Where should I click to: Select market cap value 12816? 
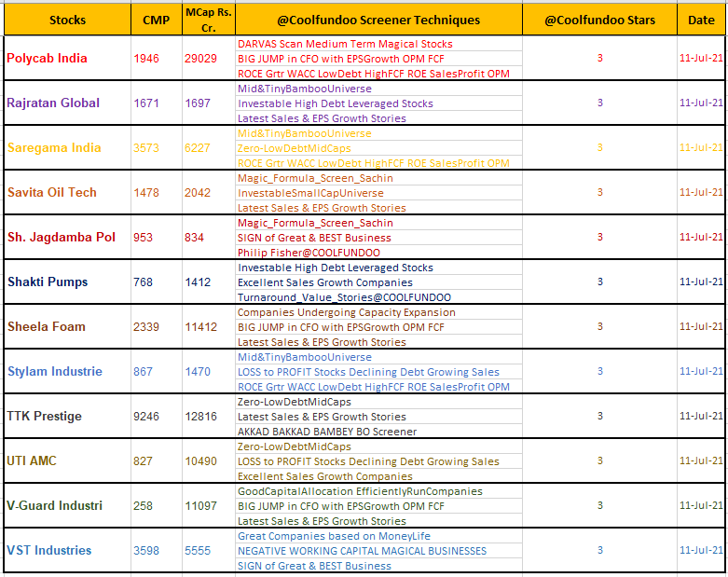click(209, 417)
